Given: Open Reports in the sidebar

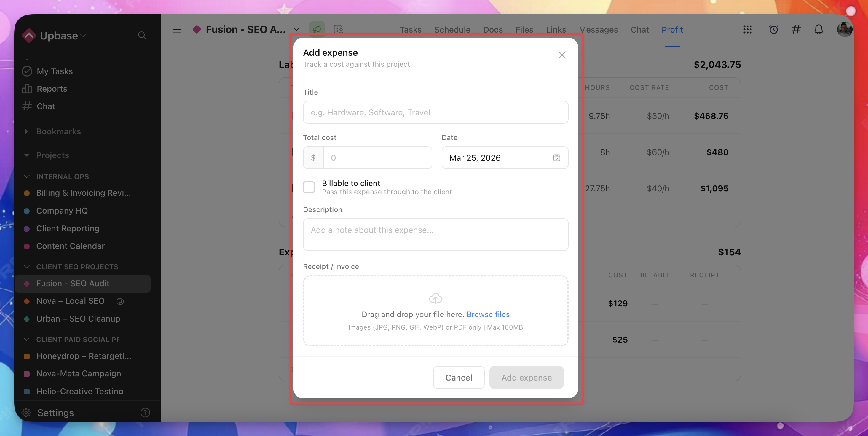Looking at the screenshot, I should (x=52, y=89).
